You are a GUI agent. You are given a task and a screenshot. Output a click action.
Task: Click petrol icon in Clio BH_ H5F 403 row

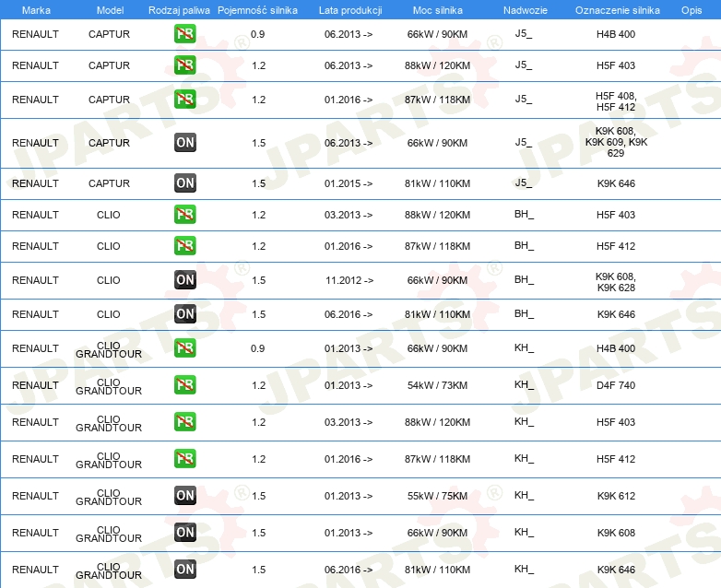pos(184,214)
